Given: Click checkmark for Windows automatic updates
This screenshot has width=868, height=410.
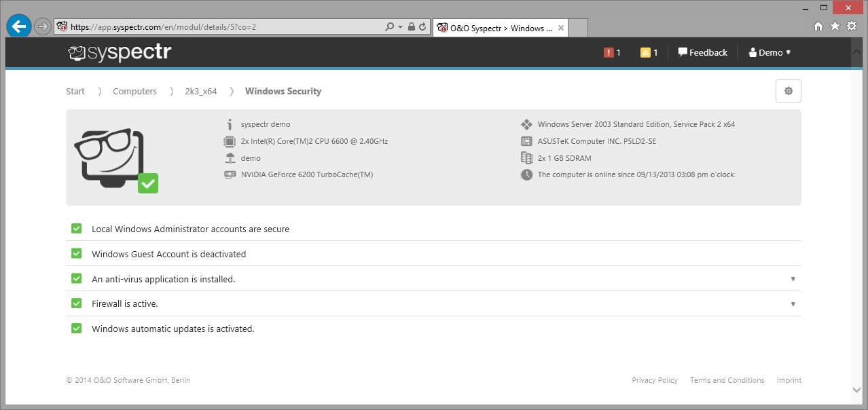Looking at the screenshot, I should 77,329.
